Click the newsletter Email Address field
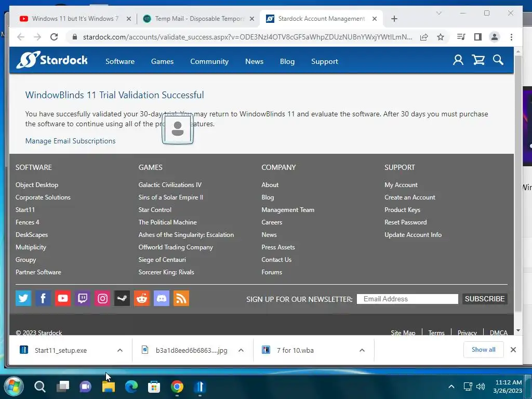The height and width of the screenshot is (399, 532). point(407,299)
